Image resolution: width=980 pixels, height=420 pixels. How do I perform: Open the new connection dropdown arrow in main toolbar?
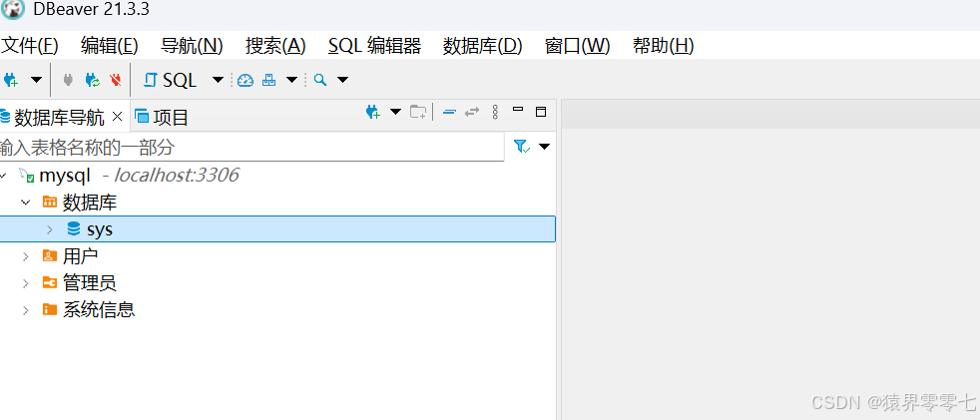[x=36, y=80]
